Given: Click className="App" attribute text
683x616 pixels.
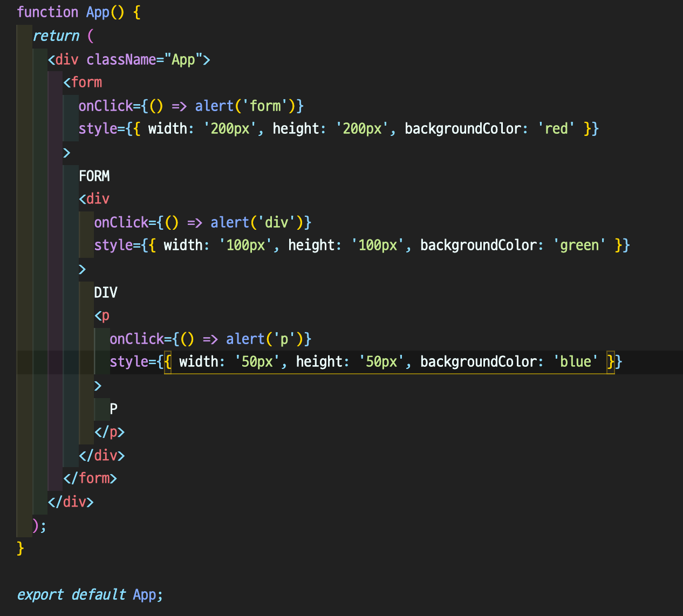Looking at the screenshot, I should pos(144,59).
